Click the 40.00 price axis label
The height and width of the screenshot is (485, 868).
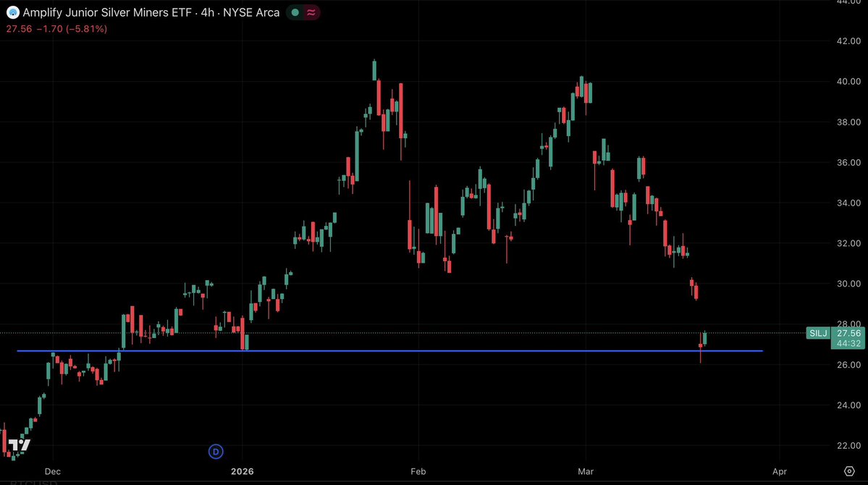pyautogui.click(x=848, y=81)
